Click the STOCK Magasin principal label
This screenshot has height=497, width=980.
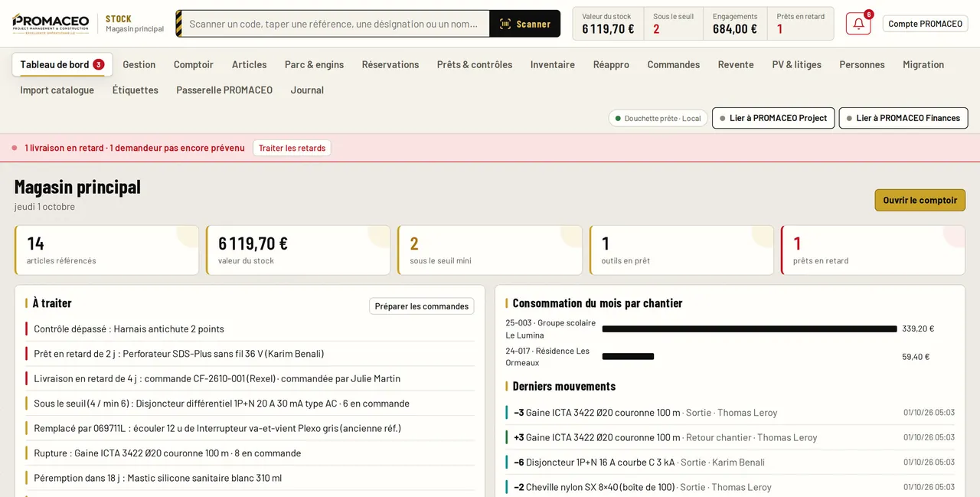135,24
